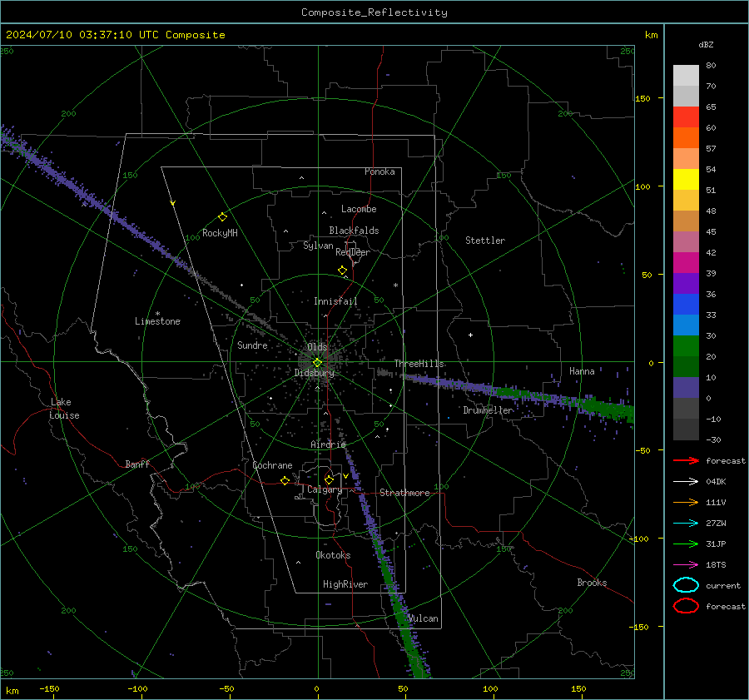This screenshot has width=749, height=700.
Task: Click the red forecast ellipse legend icon
Action: click(686, 606)
